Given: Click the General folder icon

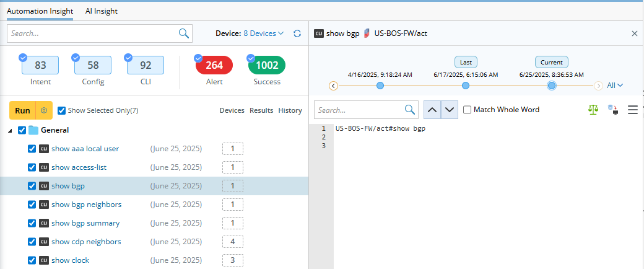Looking at the screenshot, I should pos(33,130).
